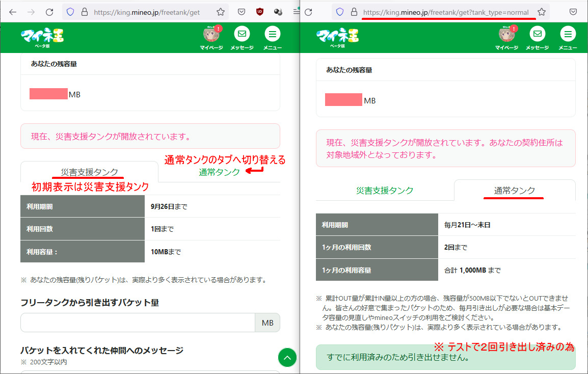
Task: Bookmark the left freetank/get page with star
Action: [221, 12]
